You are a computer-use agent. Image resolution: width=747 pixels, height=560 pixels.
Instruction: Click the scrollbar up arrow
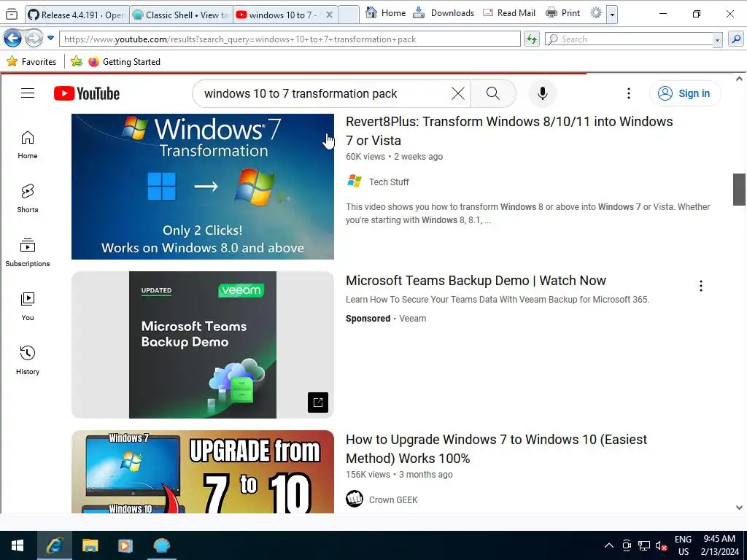point(739,79)
